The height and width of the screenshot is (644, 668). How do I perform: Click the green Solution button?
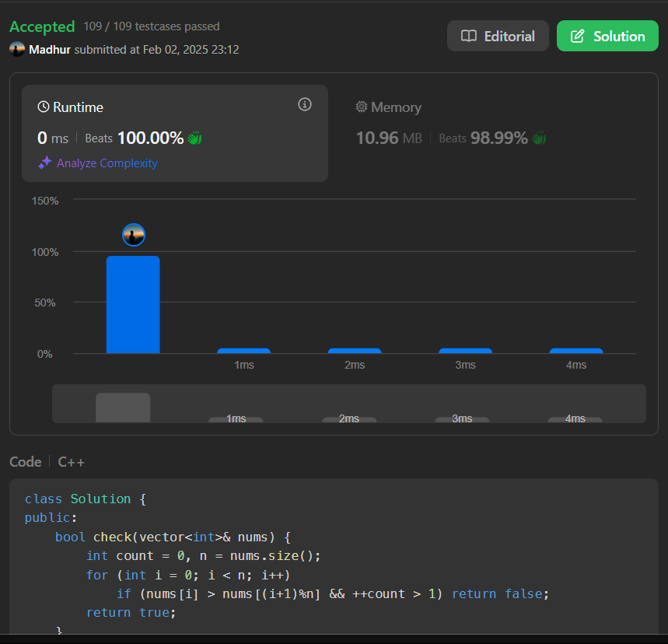tap(607, 37)
